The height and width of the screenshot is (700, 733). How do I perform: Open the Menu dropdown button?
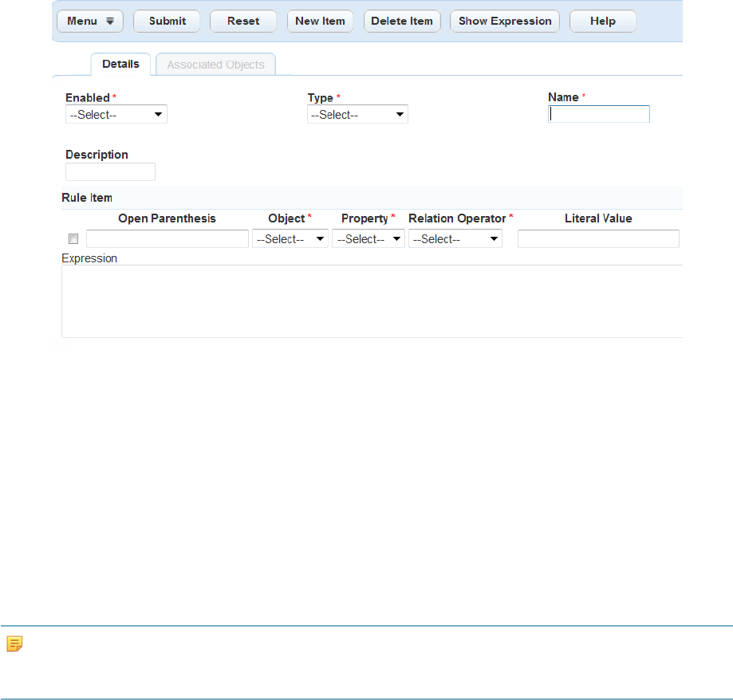point(90,22)
